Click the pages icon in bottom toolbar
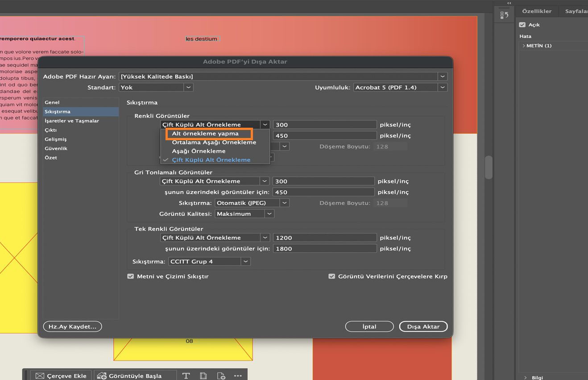This screenshot has width=588, height=380. (x=203, y=376)
